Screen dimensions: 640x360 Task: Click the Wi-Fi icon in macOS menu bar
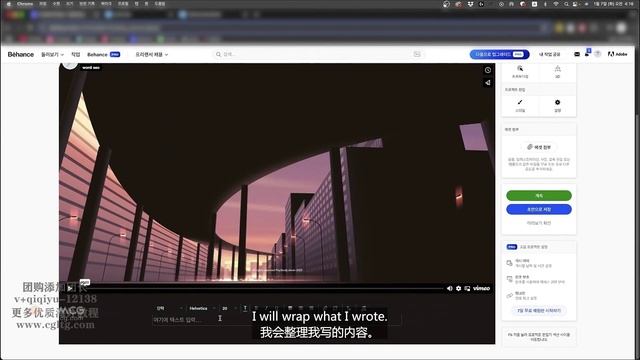pyautogui.click(x=556, y=4)
